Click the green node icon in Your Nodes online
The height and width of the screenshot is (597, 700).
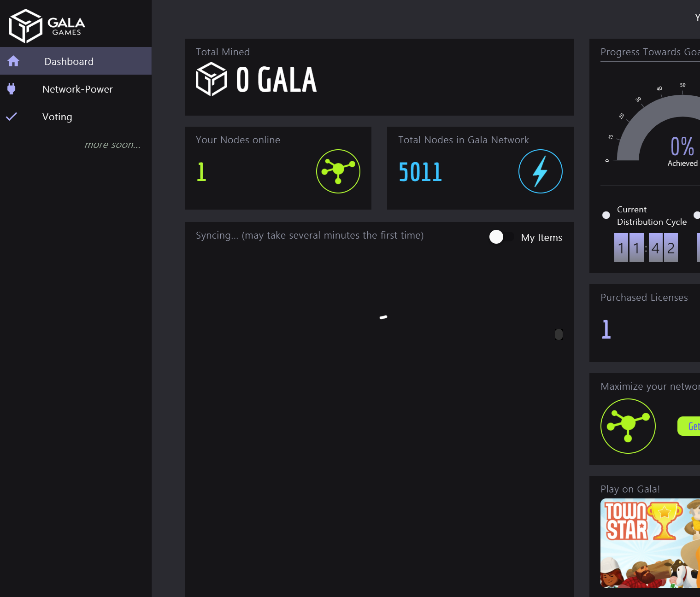pyautogui.click(x=338, y=171)
